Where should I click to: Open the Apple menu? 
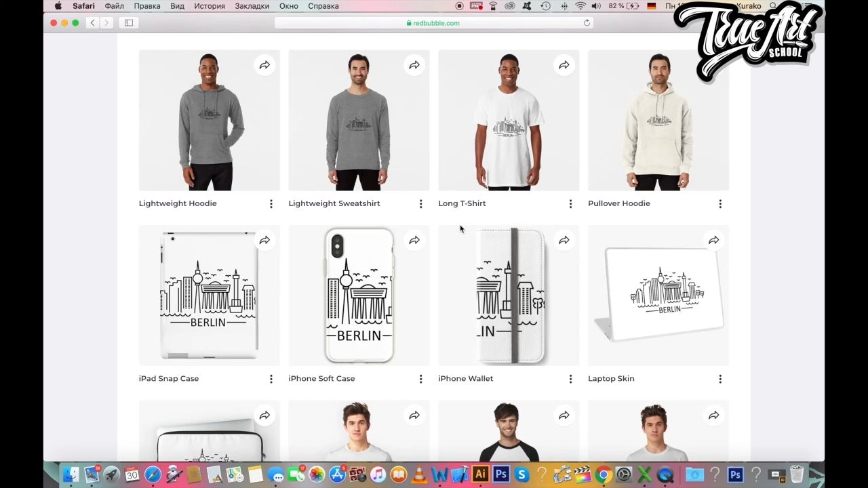click(58, 6)
